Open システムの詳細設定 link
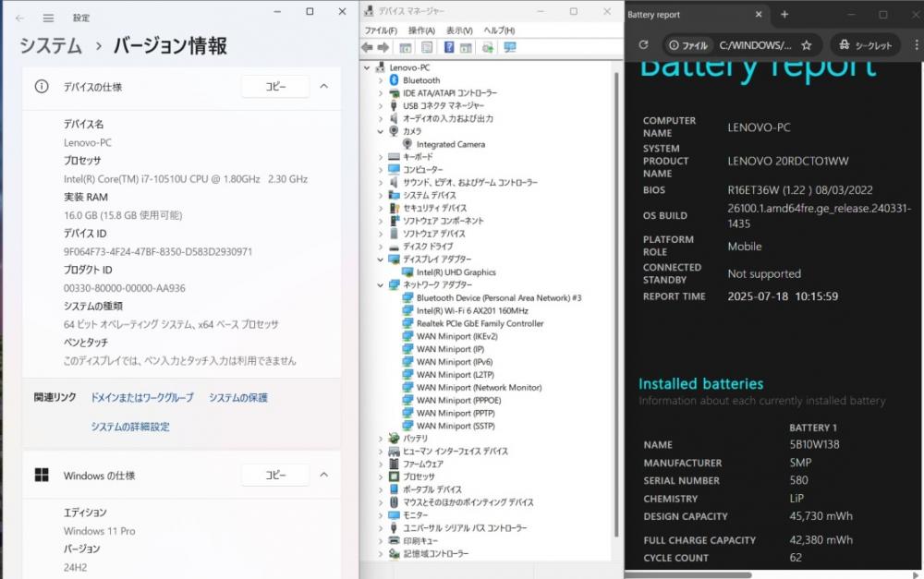This screenshot has width=924, height=579. pos(130,427)
